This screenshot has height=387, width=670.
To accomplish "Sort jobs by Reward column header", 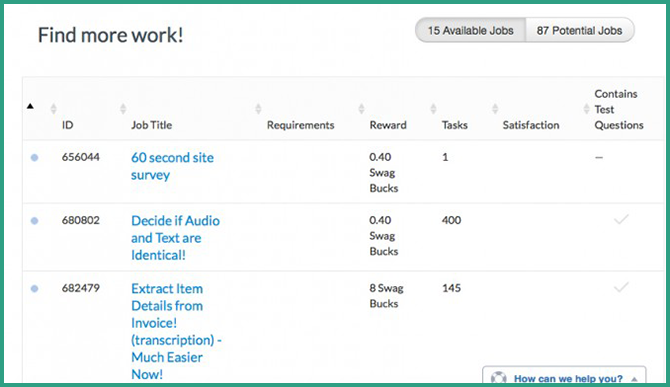I will pos(388,125).
